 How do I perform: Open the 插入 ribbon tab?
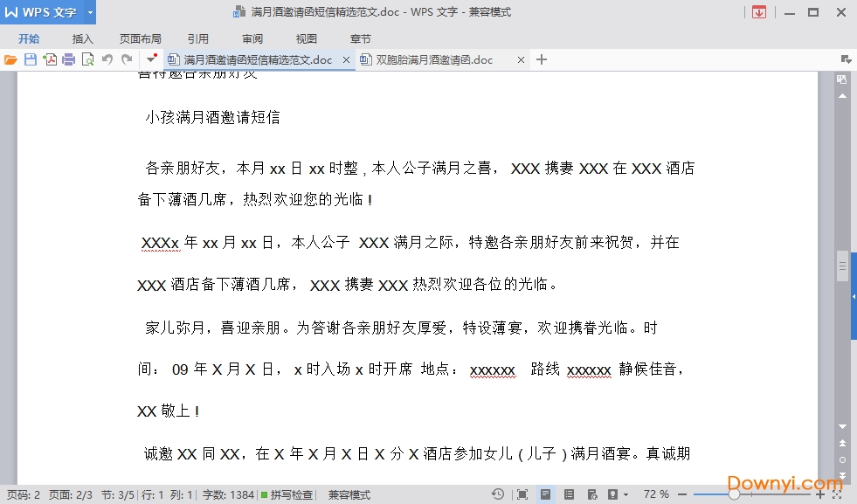(x=82, y=38)
